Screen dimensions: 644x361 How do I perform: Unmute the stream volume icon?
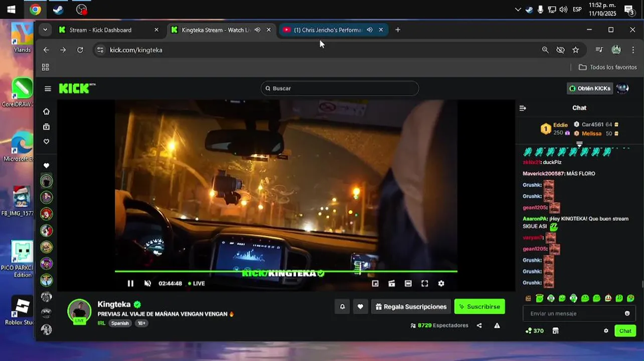tap(147, 283)
